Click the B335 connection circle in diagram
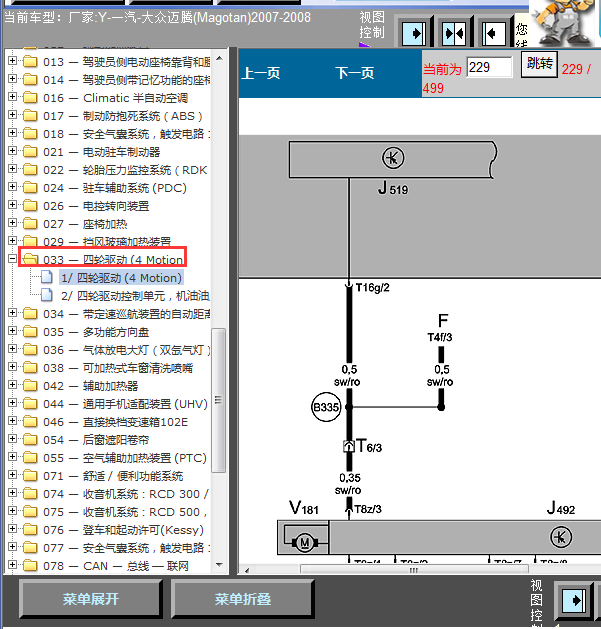Image resolution: width=601 pixels, height=629 pixels. coord(326,407)
